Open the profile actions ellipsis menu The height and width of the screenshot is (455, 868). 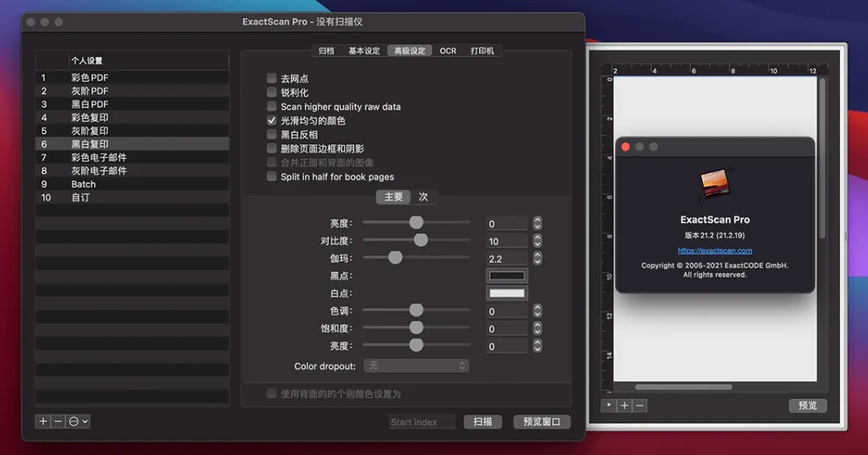pos(77,421)
